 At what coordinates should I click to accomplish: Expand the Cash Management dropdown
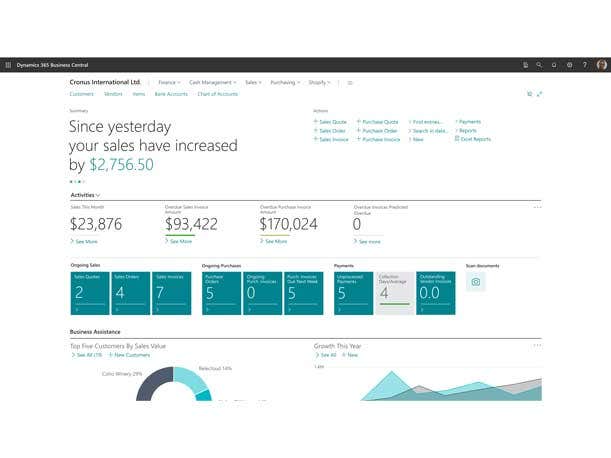point(212,82)
